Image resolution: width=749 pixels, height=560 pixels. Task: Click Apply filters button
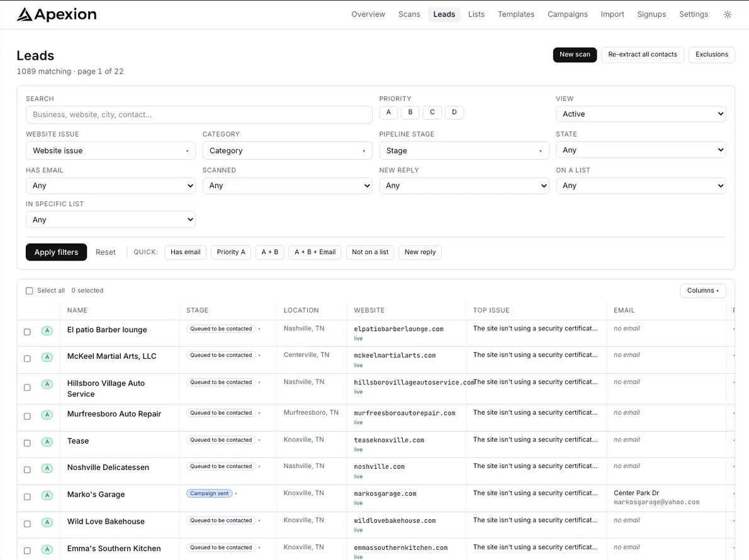point(57,252)
